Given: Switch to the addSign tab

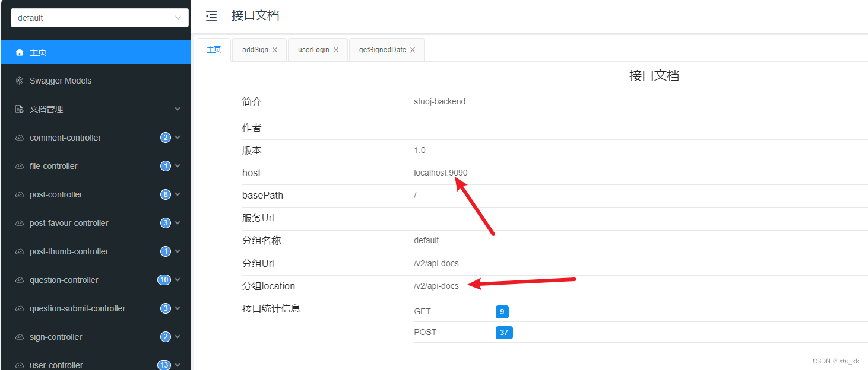Looking at the screenshot, I should [255, 49].
